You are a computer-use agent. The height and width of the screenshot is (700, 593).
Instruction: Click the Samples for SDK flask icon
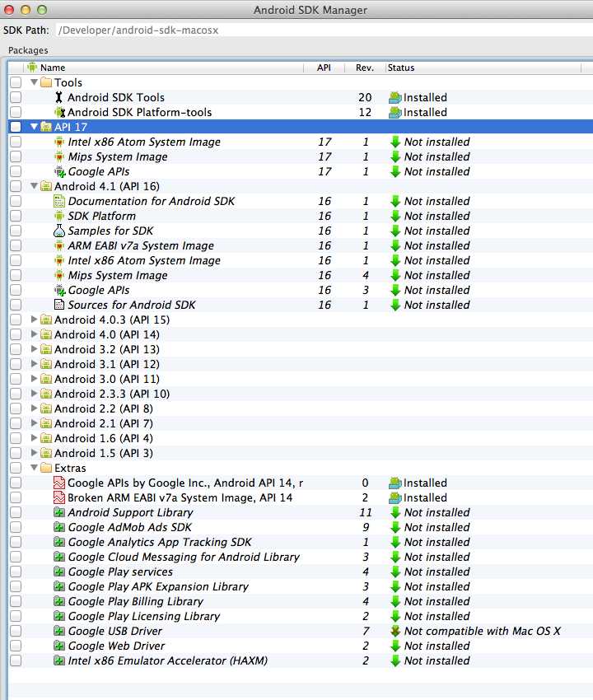[59, 231]
